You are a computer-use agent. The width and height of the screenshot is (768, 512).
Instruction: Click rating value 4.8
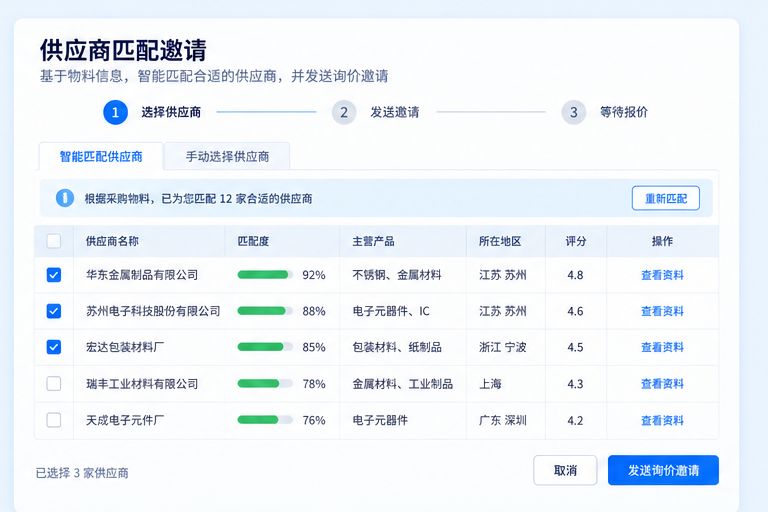tap(575, 275)
